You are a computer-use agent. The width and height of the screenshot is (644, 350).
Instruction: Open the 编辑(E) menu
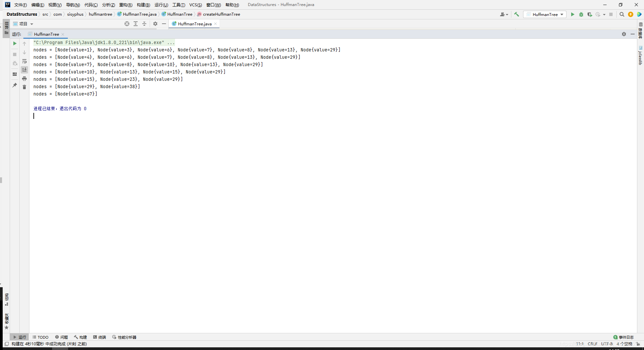[38, 5]
